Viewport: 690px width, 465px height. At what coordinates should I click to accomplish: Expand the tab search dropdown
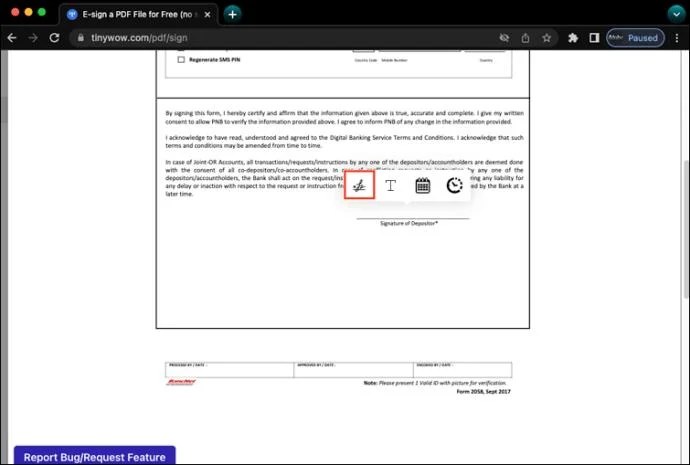point(676,14)
